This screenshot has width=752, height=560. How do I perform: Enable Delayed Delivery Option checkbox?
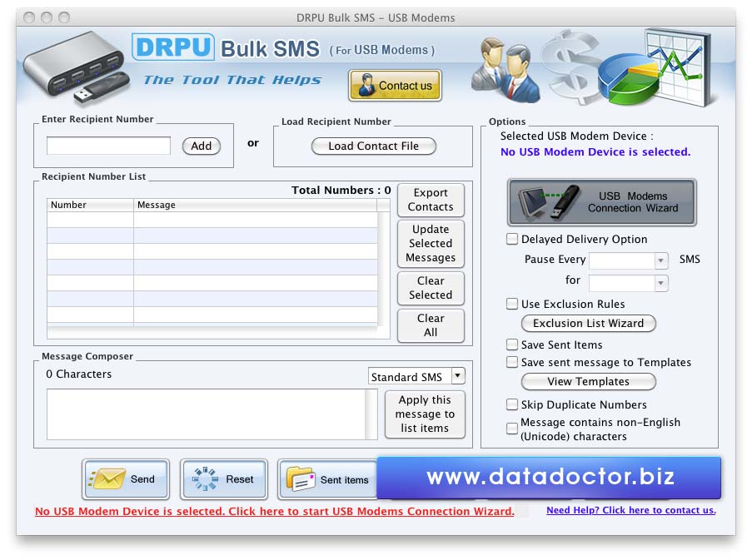pos(512,239)
